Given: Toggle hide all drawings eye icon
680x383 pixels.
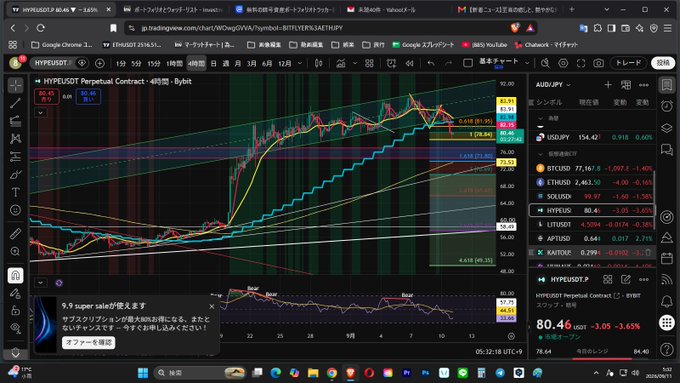Looking at the screenshot, I should coord(15,328).
